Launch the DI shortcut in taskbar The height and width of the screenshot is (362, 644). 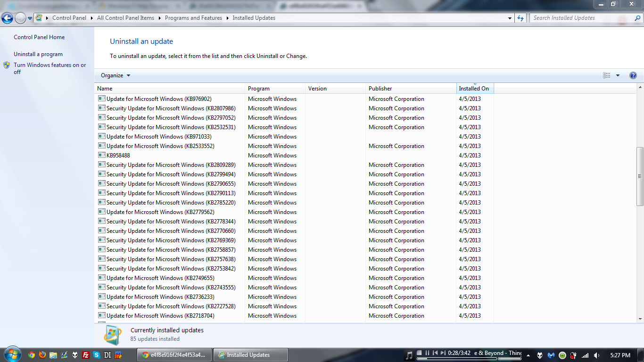[x=107, y=355]
